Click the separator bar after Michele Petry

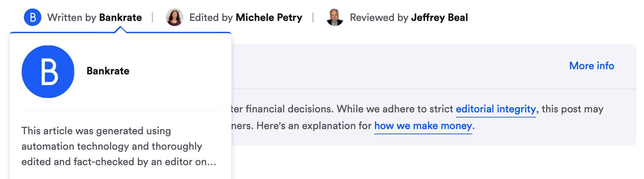(313, 17)
